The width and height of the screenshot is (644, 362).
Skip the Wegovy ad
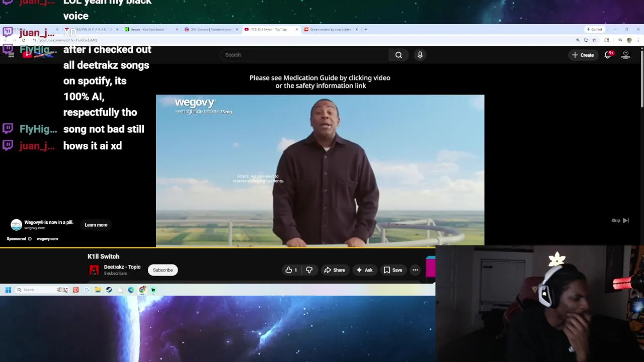point(620,220)
